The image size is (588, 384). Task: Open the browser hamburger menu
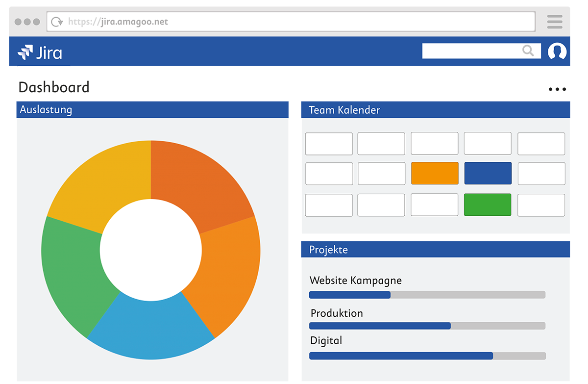click(x=554, y=21)
